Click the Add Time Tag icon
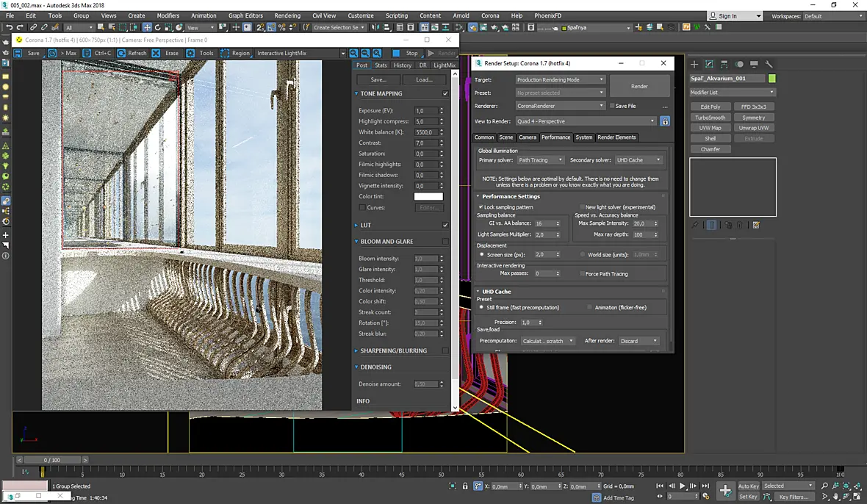The image size is (867, 504). 597,497
